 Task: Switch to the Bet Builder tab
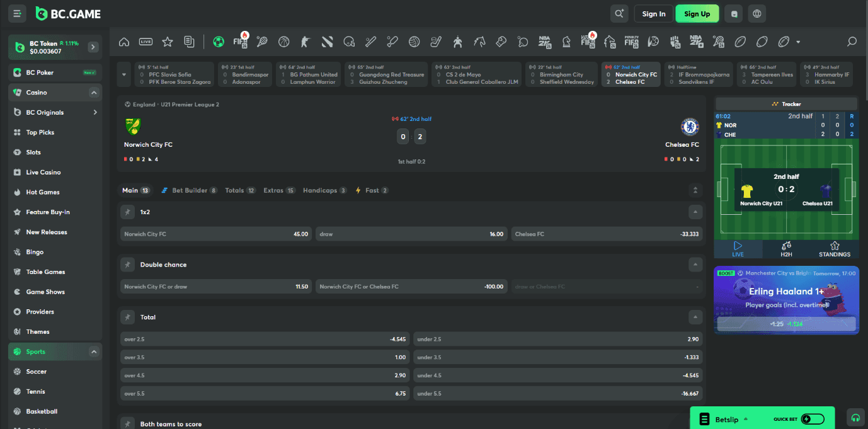point(189,190)
